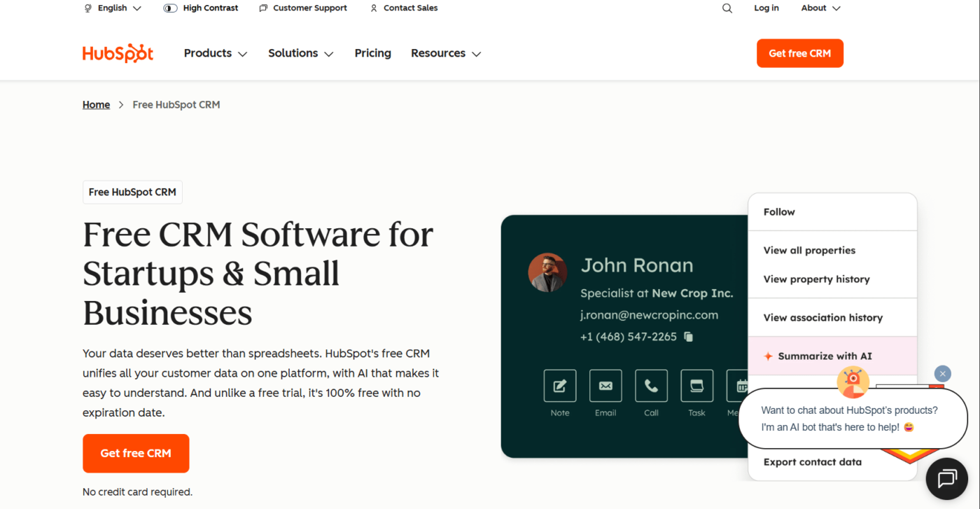Viewport: 980px width, 509px height.
Task: Select Export contact data
Action: 813,462
